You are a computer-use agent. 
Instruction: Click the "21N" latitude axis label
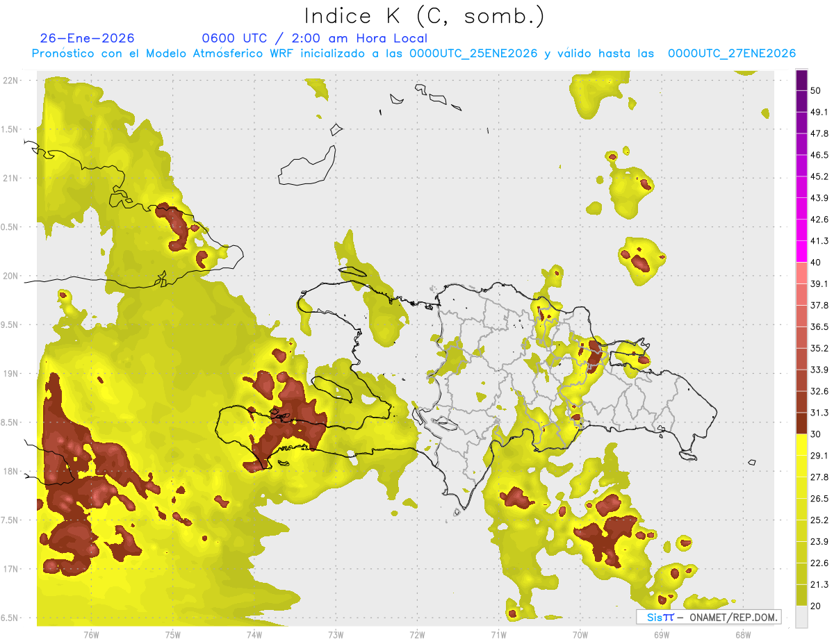(x=11, y=178)
